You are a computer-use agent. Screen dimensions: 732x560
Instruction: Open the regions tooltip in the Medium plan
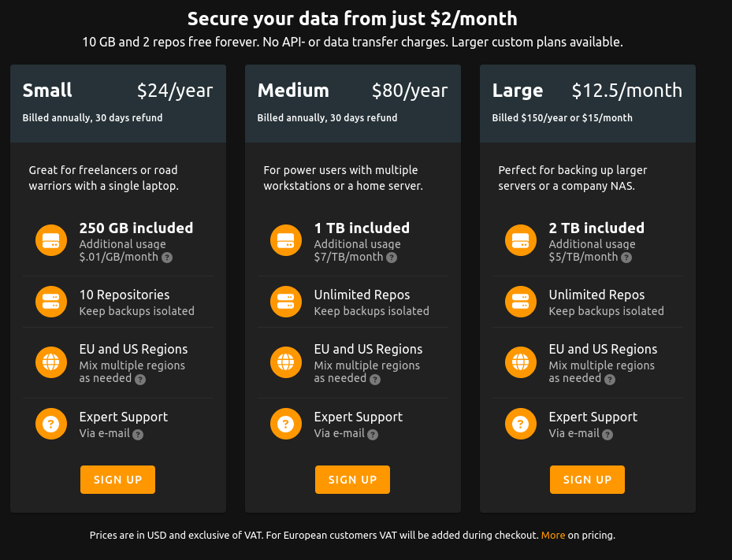click(x=376, y=379)
